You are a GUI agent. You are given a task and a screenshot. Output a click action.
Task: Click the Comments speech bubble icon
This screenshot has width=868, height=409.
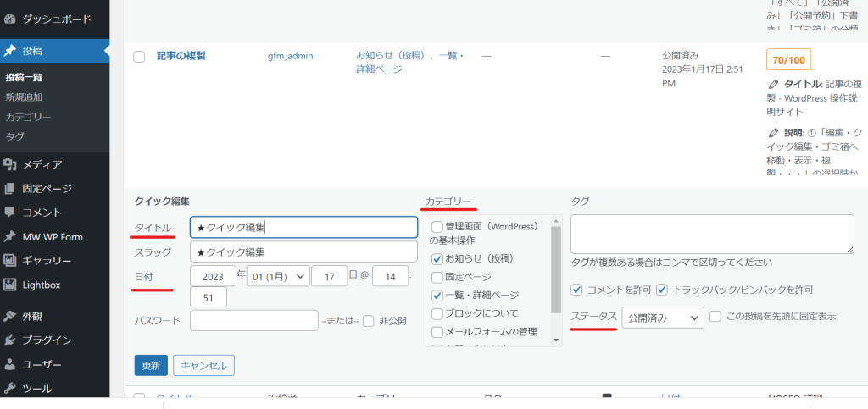point(10,213)
